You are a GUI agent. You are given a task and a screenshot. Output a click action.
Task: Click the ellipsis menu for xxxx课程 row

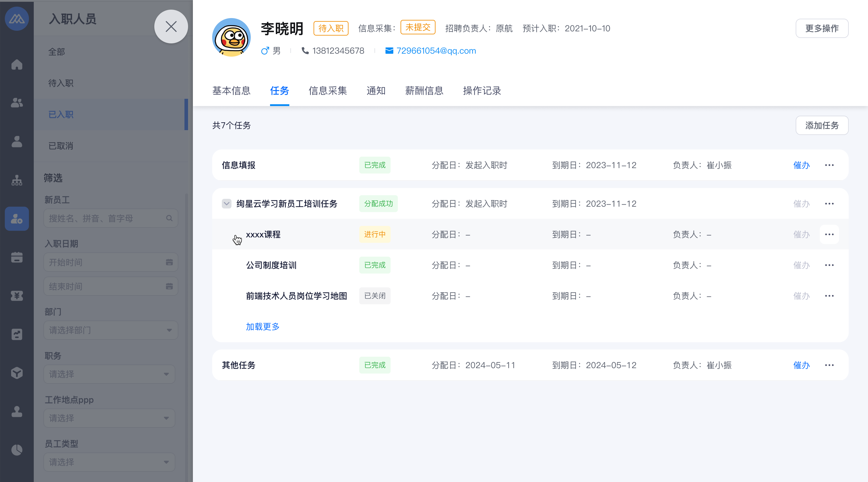(x=829, y=234)
